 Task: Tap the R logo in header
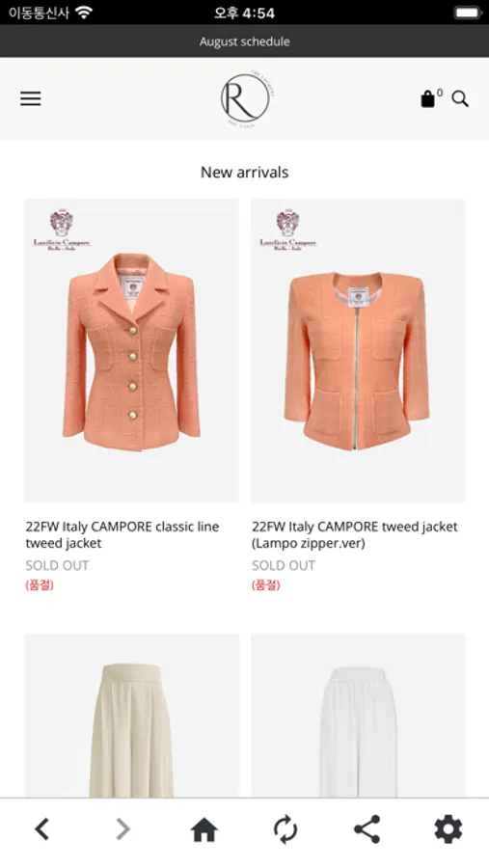pos(245,98)
